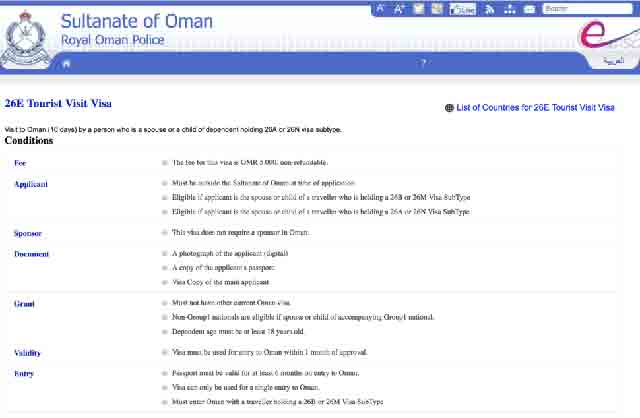
Task: Click the increase font size 'A+' icon
Action: click(x=399, y=9)
